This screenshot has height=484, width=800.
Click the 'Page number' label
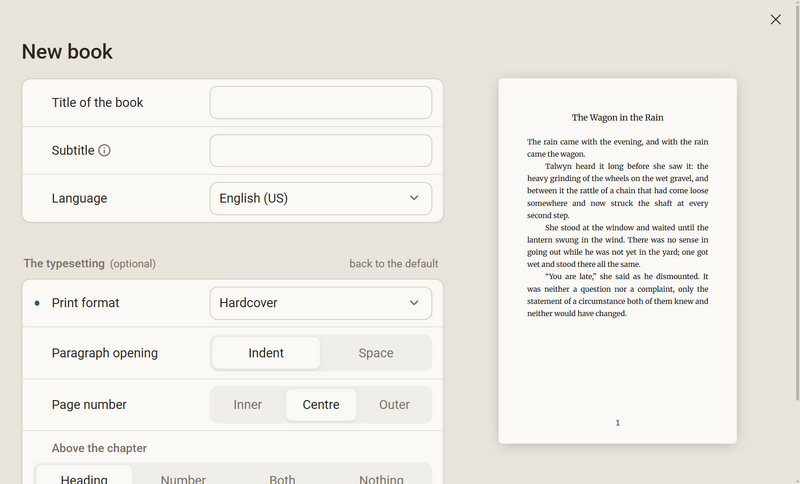point(89,404)
